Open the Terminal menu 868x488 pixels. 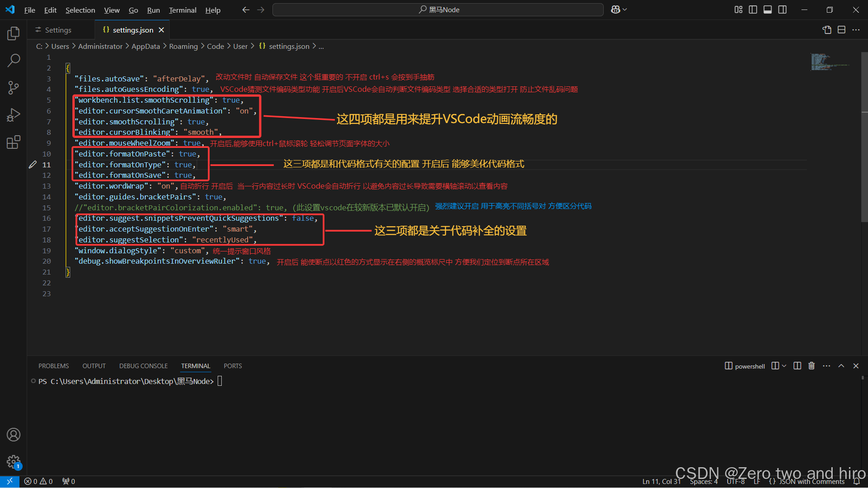182,10
